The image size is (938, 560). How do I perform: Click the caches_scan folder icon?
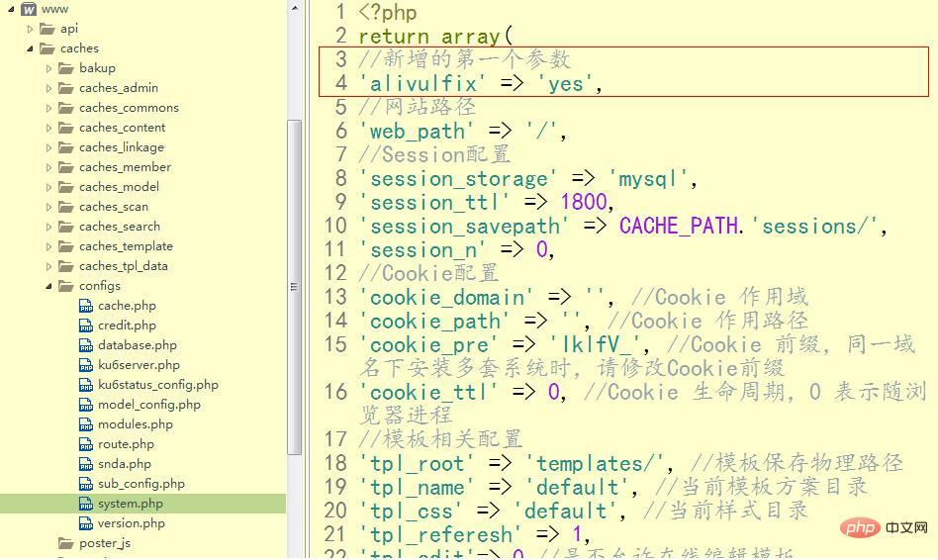point(66,207)
